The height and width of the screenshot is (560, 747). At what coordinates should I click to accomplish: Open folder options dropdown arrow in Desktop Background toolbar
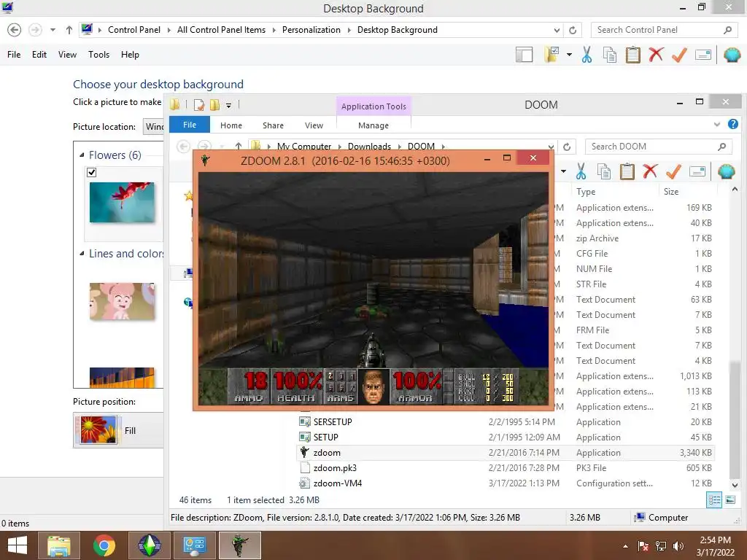click(x=569, y=55)
